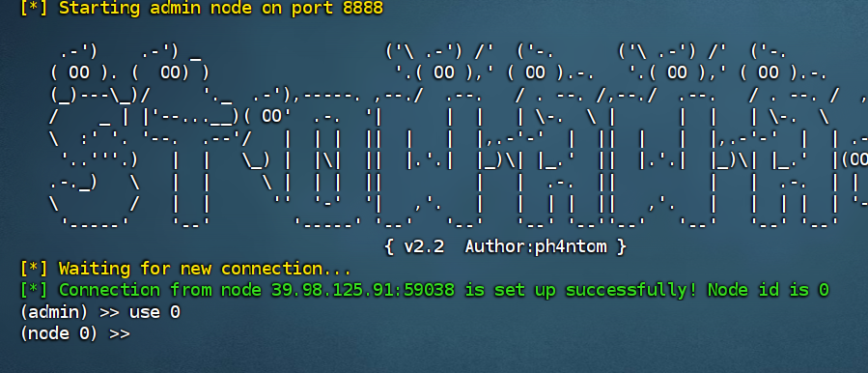The image size is (868, 373).
Task: Click the "Author:ph4ntom" text
Action: click(x=537, y=246)
